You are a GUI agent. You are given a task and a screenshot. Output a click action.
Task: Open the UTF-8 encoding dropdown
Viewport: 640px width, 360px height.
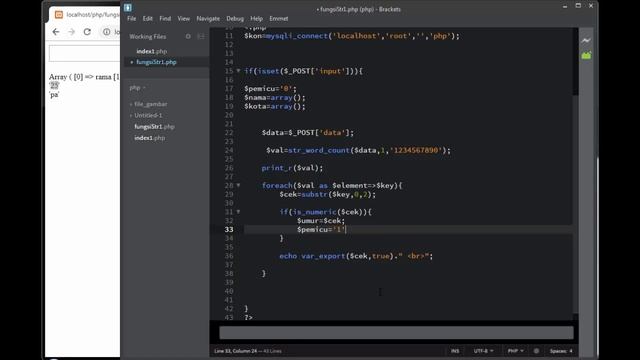tap(483, 351)
